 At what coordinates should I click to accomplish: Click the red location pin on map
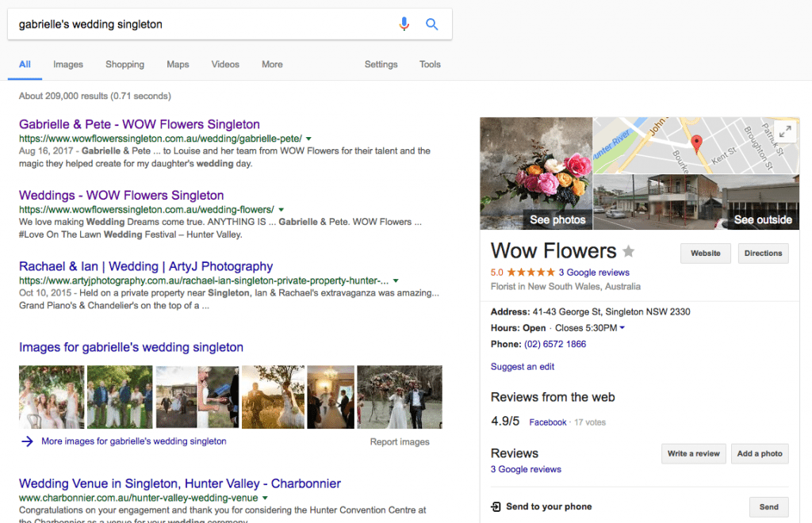click(697, 144)
